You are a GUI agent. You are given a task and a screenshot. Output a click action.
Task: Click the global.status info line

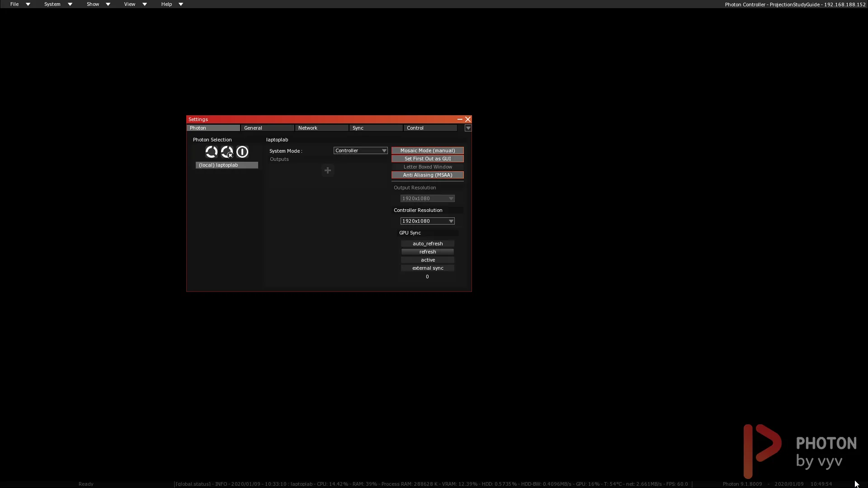[432, 484]
